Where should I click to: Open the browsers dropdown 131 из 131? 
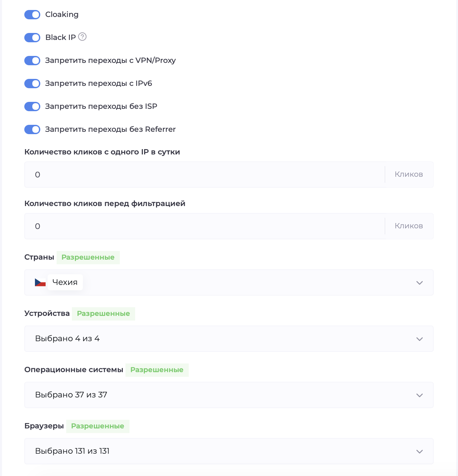[229, 451]
